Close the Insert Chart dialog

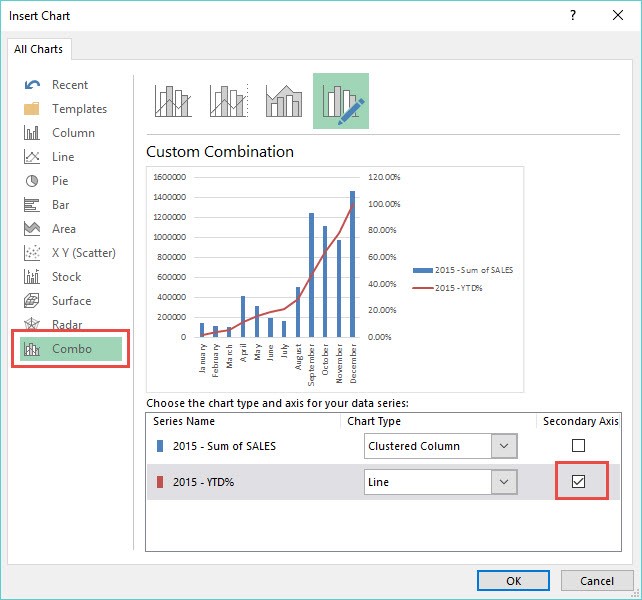click(x=618, y=16)
